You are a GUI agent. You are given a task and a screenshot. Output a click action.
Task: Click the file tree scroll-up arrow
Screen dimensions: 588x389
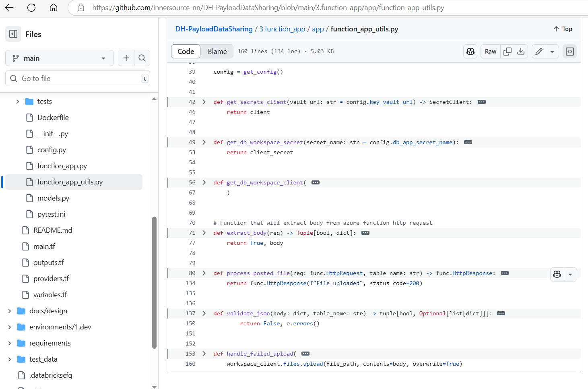(x=154, y=99)
